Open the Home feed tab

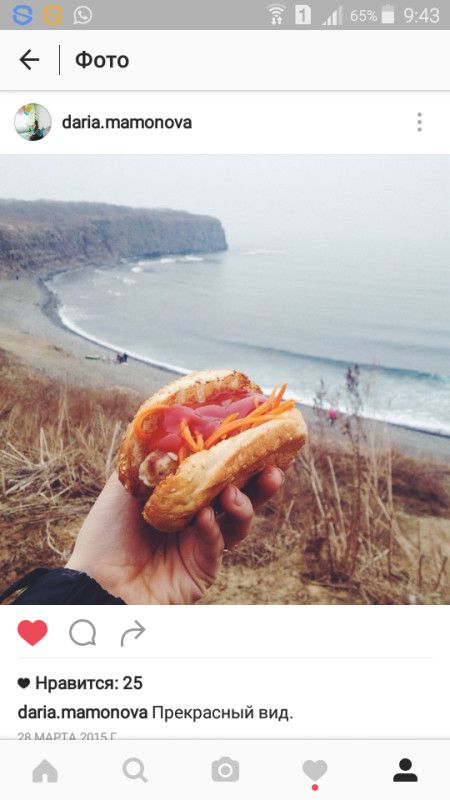[x=45, y=770]
